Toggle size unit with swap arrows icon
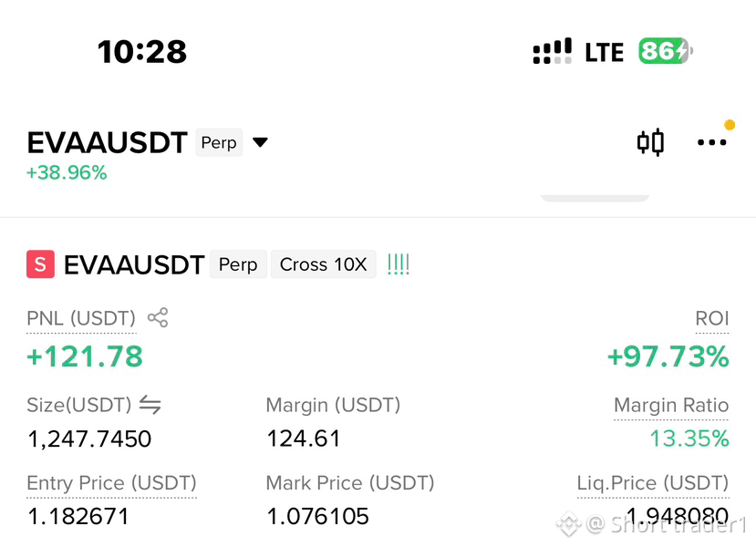 pyautogui.click(x=150, y=405)
